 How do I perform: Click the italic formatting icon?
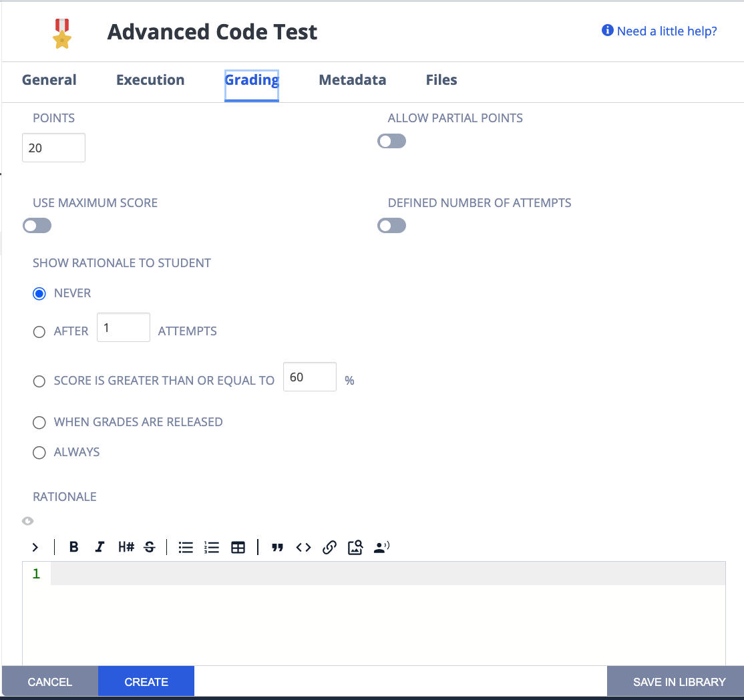[100, 548]
